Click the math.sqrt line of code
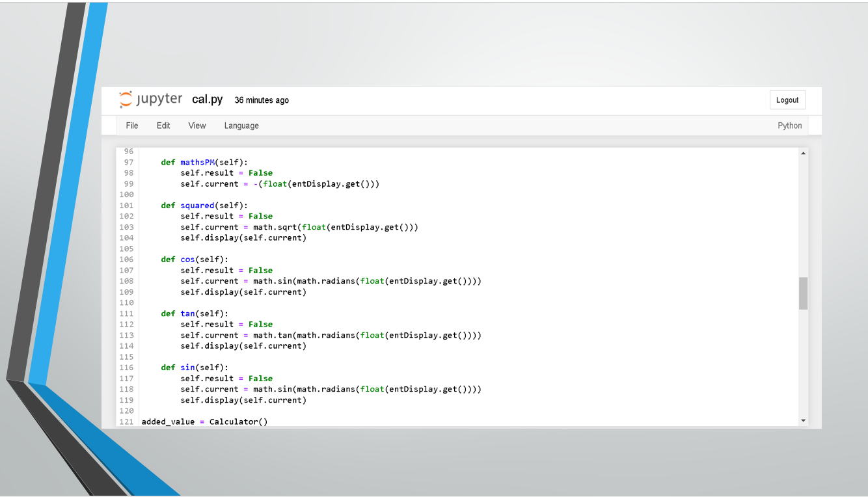The height and width of the screenshot is (497, 868). (x=299, y=227)
